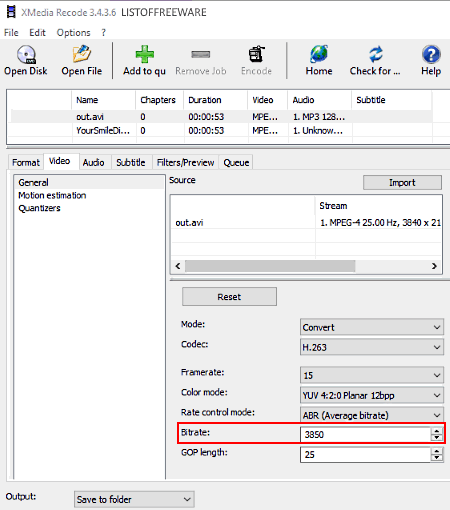This screenshot has width=450, height=510.
Task: Switch to the Audio tab
Action: pyautogui.click(x=94, y=162)
